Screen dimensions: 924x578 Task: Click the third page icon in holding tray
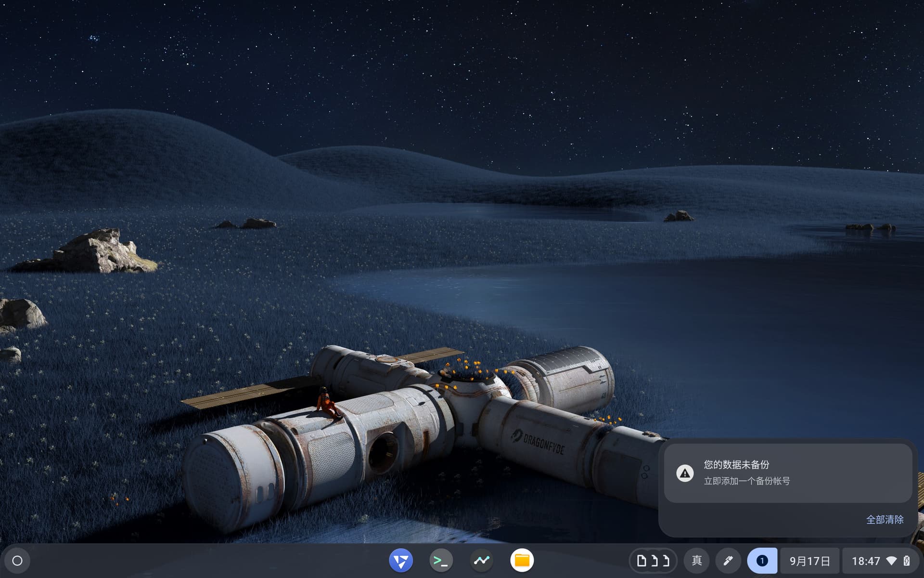(x=666, y=561)
